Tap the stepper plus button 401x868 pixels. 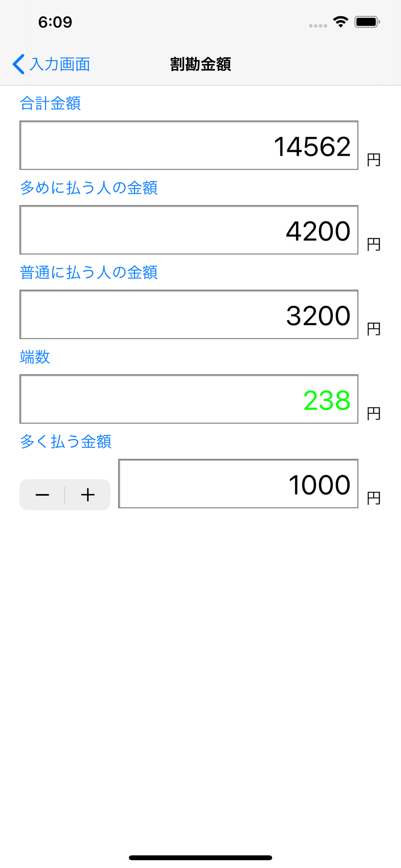pos(88,495)
